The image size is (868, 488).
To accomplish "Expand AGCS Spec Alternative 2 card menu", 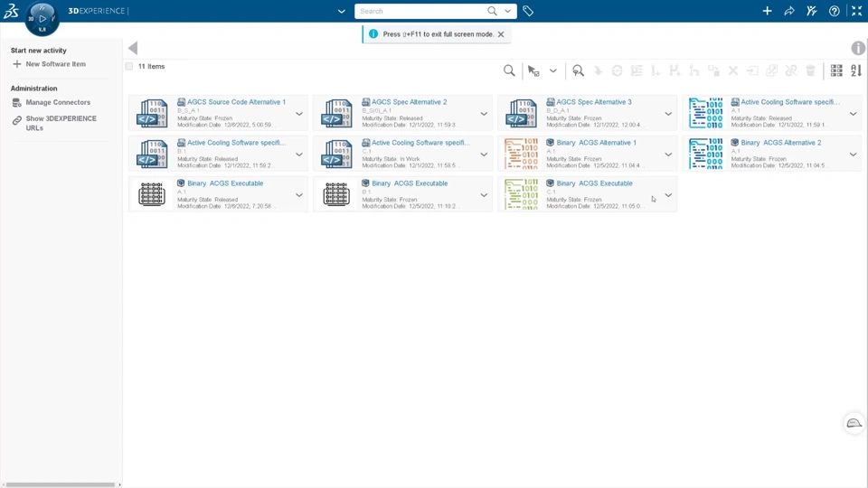I will 484,114.
